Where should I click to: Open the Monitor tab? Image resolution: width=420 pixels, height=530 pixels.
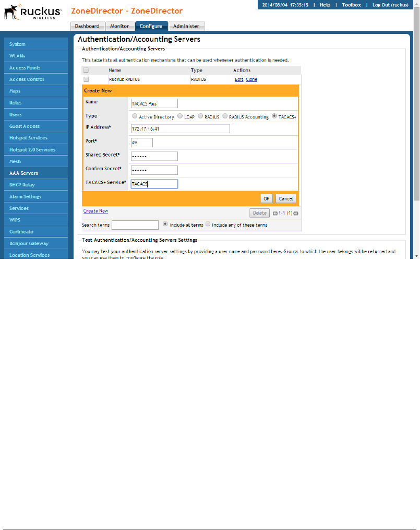[x=119, y=26]
